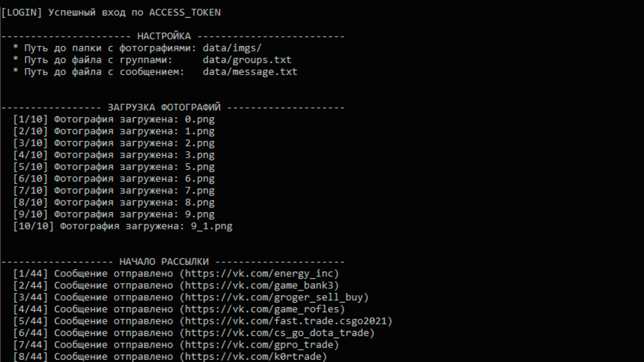Open the vk.com/gpro_trade link

[259, 345]
